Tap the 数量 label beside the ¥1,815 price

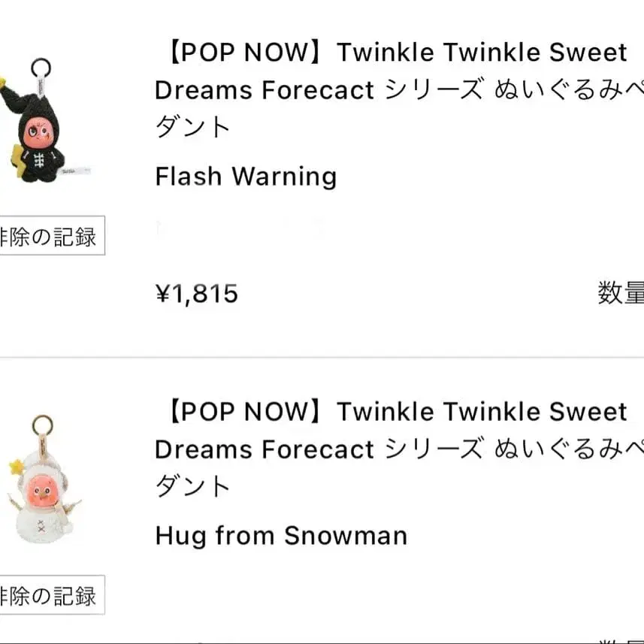coord(620,293)
